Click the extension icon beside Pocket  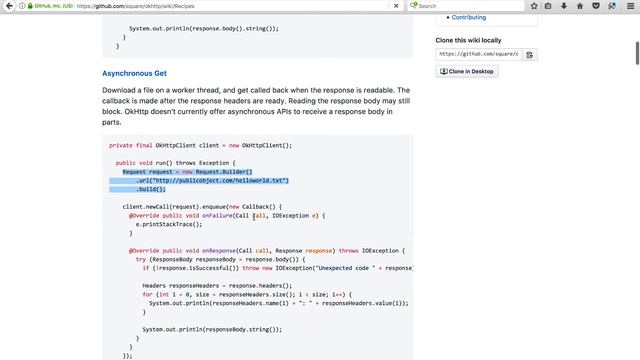tap(612, 6)
